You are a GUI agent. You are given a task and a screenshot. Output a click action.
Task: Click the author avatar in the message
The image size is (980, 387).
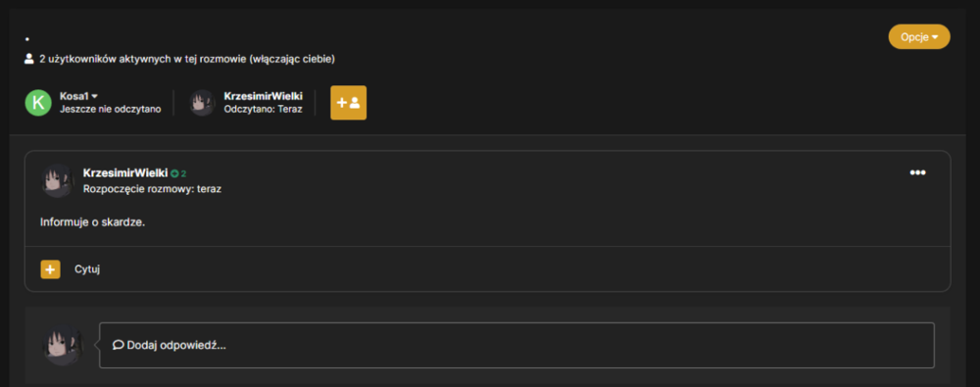pos(58,180)
